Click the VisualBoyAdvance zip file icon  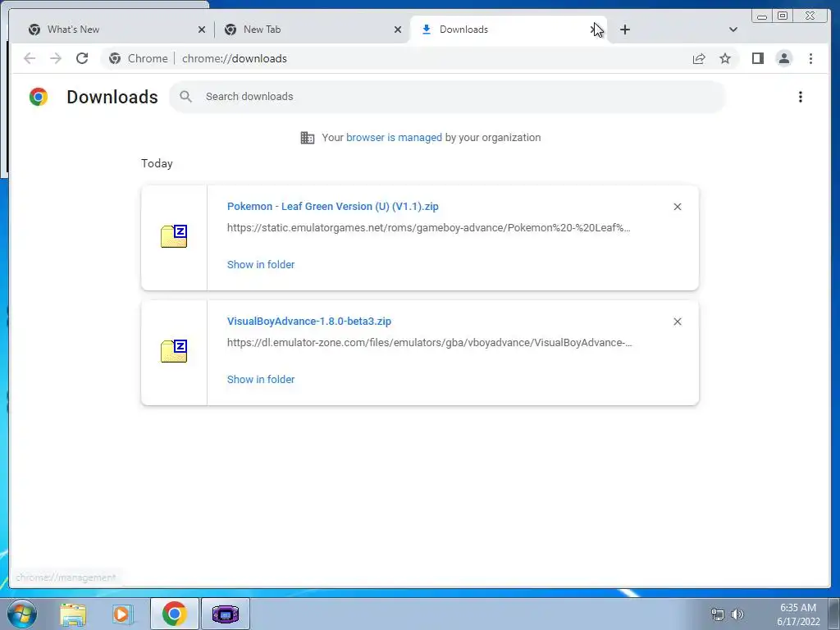(174, 351)
